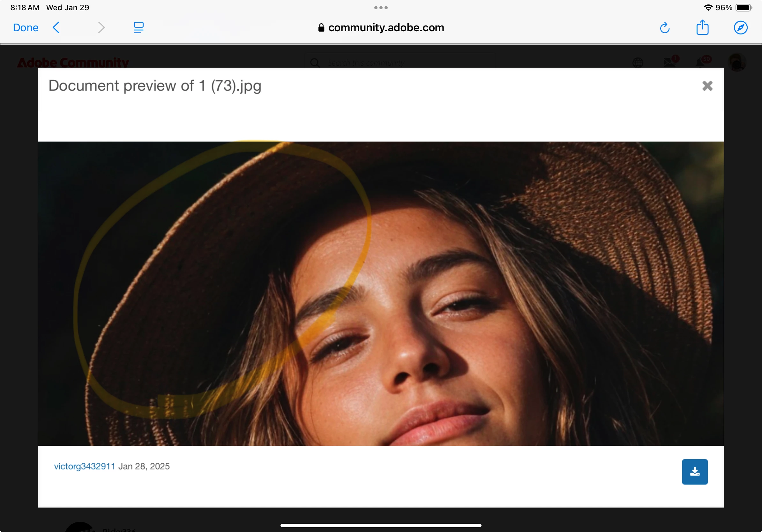Open the three-dot multitasking menu at top
Screen dimensions: 762x532
point(381,8)
